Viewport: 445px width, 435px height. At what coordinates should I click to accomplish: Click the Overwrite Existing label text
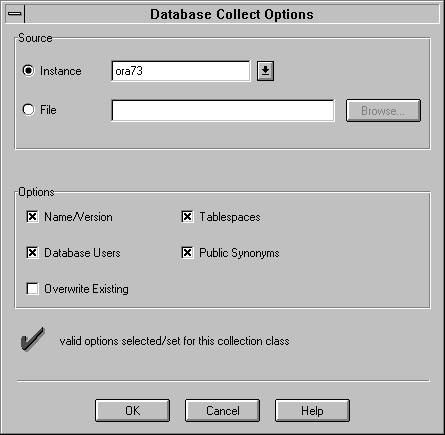[x=86, y=289]
